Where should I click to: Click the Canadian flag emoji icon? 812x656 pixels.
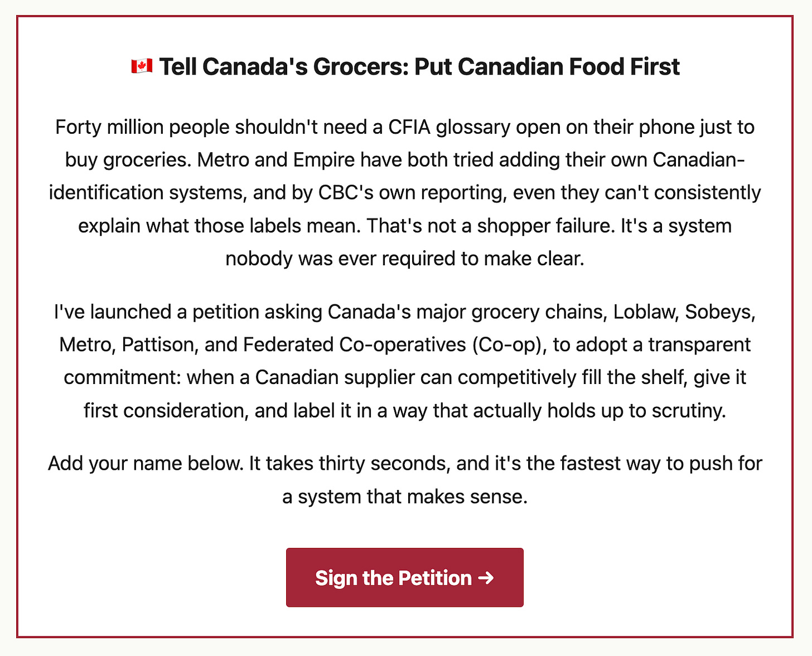coord(142,66)
